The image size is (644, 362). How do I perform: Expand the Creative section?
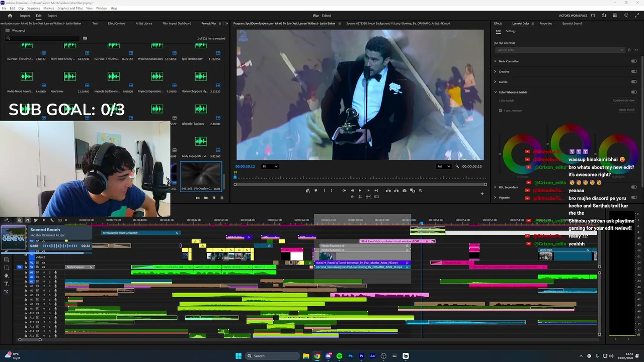tap(495, 71)
